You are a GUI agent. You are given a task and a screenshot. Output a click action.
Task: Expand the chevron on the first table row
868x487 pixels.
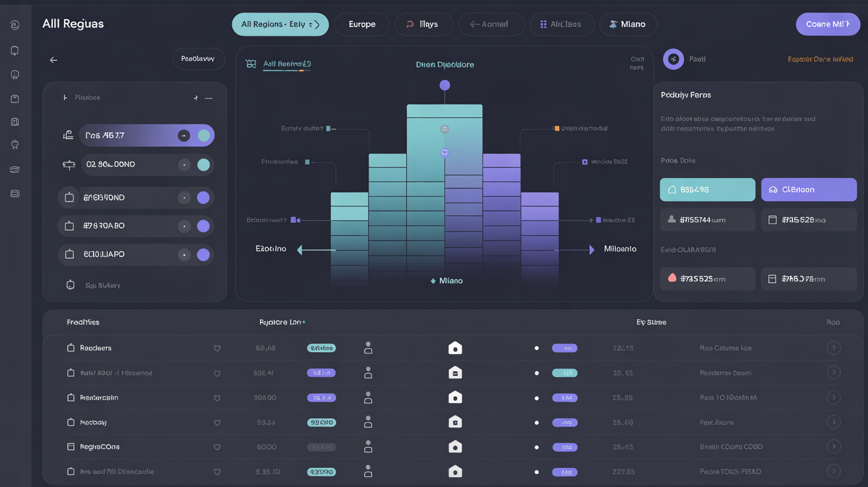tap(834, 347)
